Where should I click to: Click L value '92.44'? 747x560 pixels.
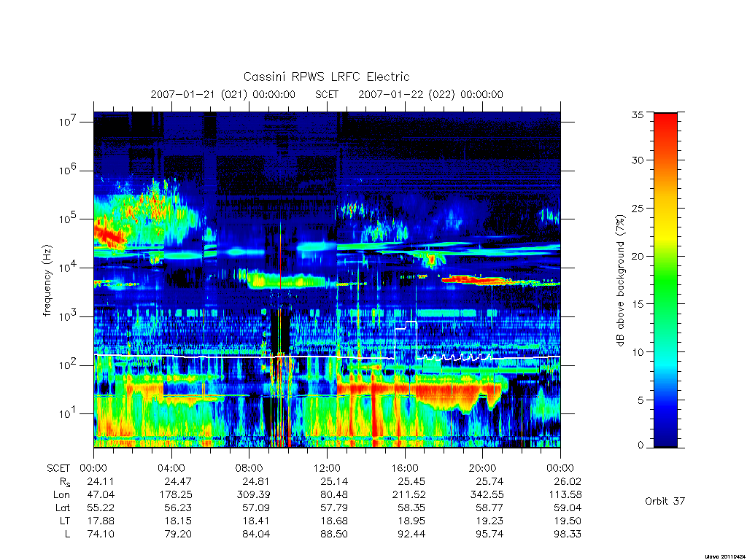tap(411, 534)
